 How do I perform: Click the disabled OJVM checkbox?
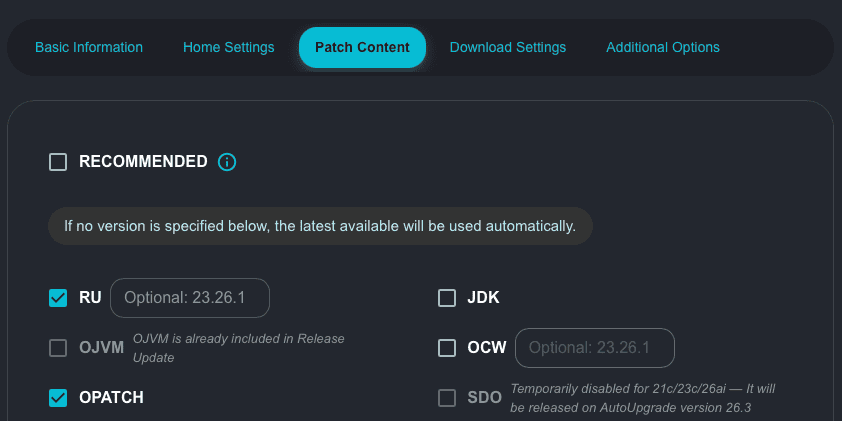[x=58, y=348]
